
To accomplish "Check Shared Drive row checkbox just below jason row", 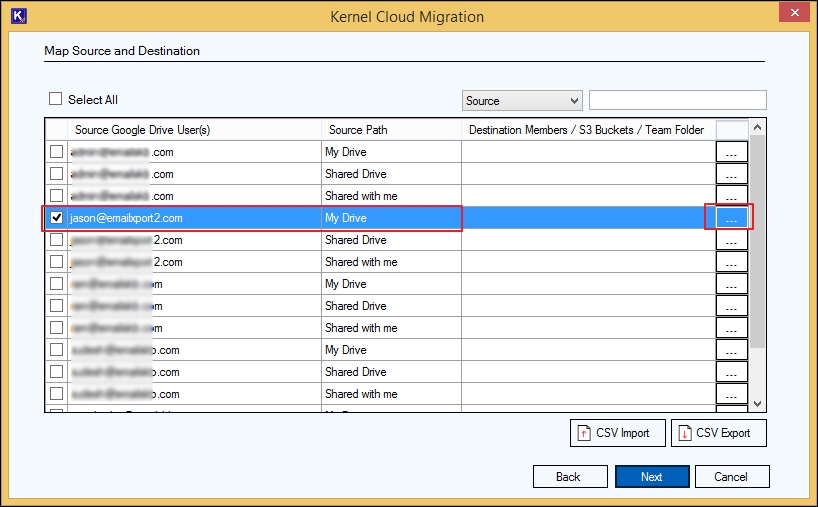I will click(x=56, y=240).
